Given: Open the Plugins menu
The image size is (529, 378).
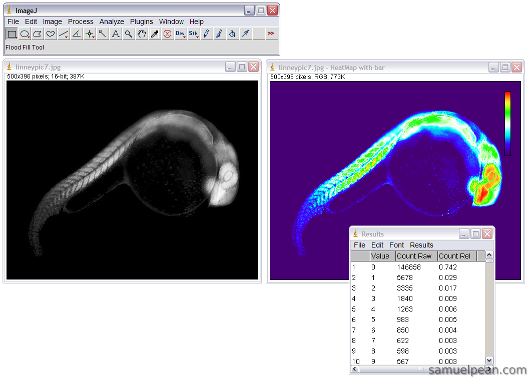Looking at the screenshot, I should pos(141,22).
